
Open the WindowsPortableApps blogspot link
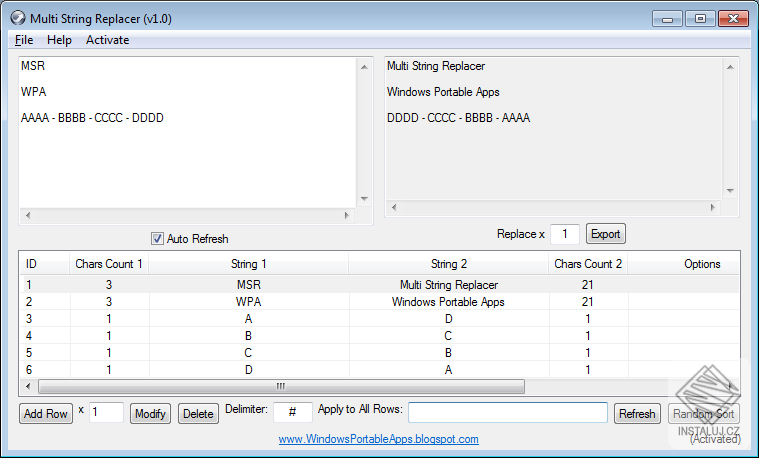(x=378, y=439)
